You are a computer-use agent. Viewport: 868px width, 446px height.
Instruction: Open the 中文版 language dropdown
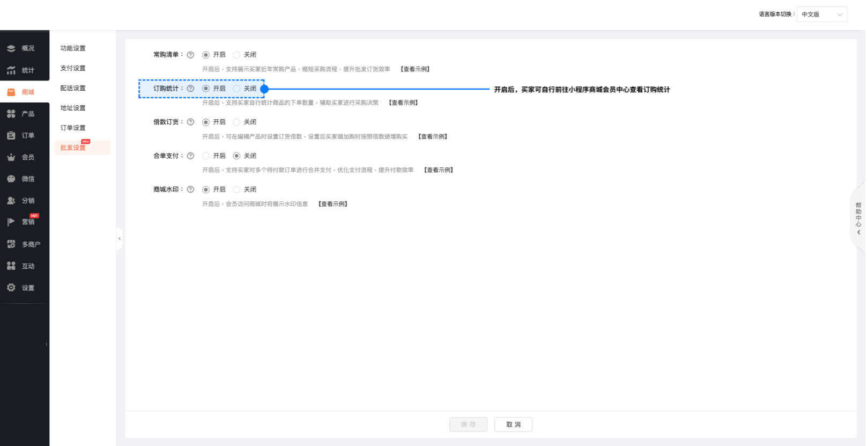(822, 14)
